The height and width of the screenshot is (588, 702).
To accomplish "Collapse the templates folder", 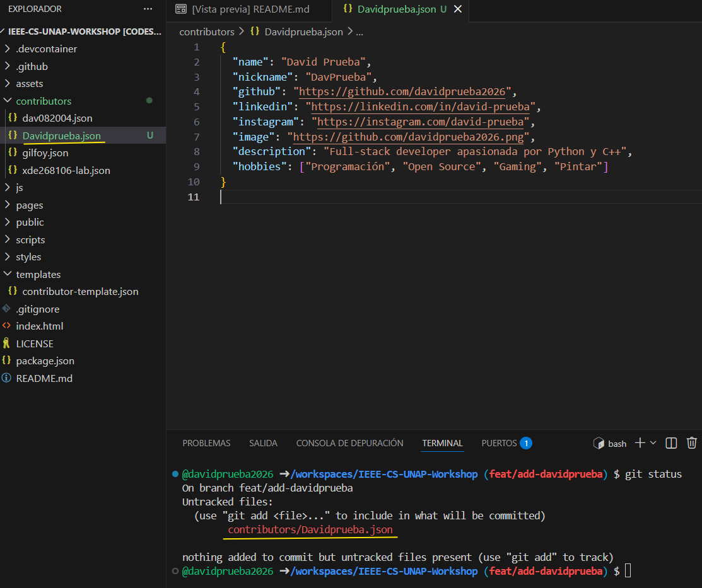I will click(x=7, y=274).
